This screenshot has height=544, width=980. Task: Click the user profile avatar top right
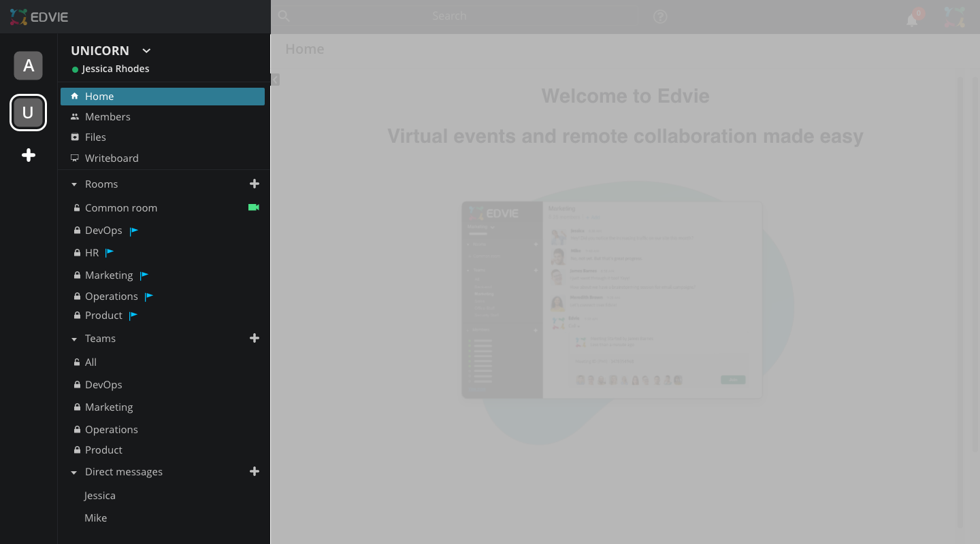click(955, 17)
